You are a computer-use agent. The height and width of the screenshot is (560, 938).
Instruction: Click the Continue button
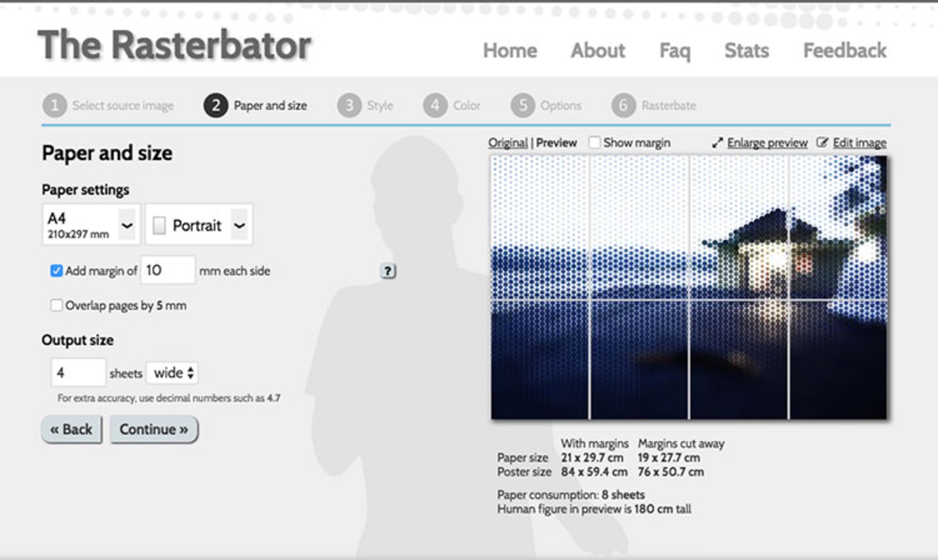tap(154, 430)
